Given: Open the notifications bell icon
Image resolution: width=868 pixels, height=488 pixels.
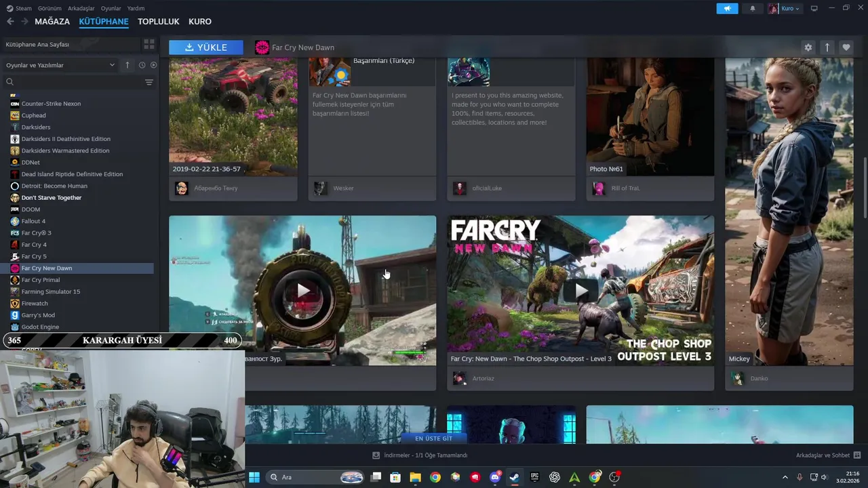Looking at the screenshot, I should (x=753, y=8).
